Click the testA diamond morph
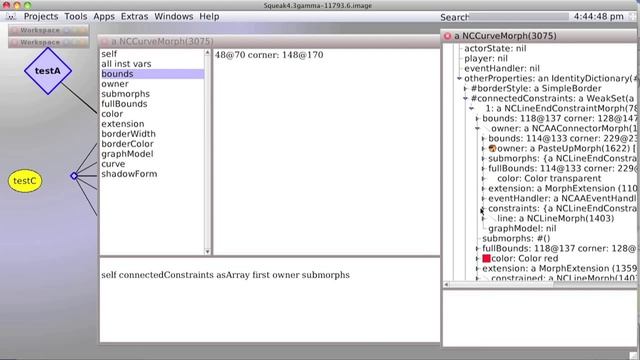Viewport: 640px width, 360px height. [x=48, y=71]
